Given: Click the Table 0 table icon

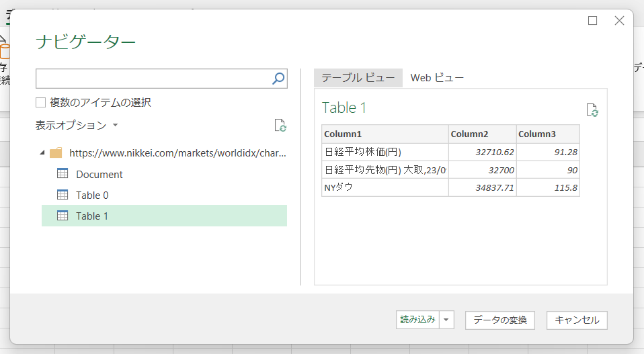Looking at the screenshot, I should coord(63,195).
